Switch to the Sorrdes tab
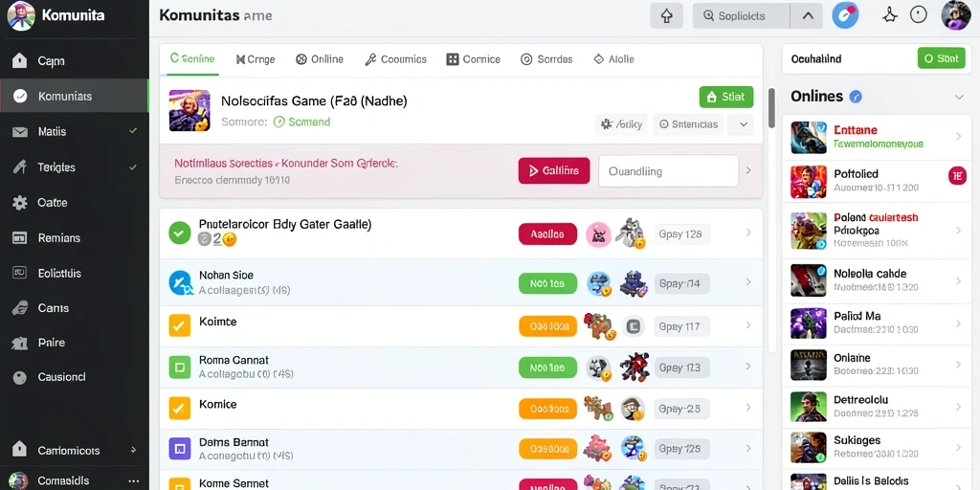This screenshot has height=490, width=980. point(546,59)
